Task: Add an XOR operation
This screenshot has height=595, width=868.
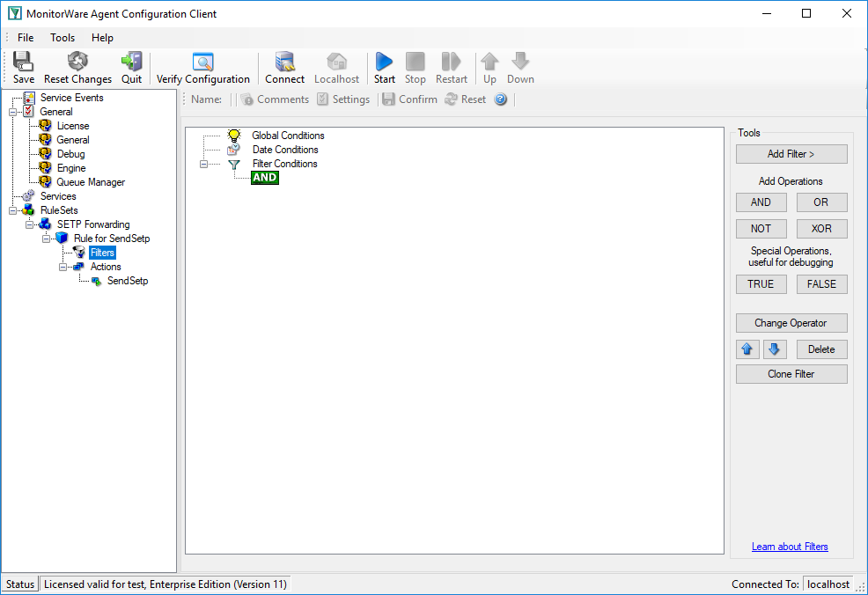Action: pos(821,229)
